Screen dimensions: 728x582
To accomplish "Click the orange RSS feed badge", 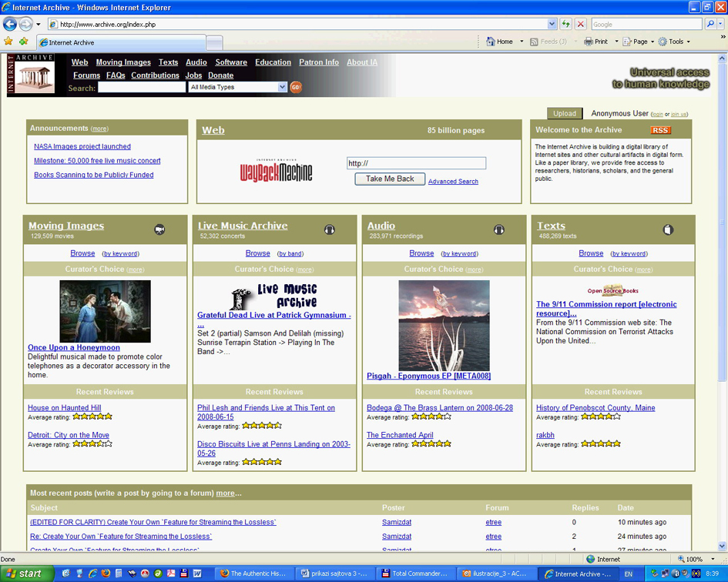I will coord(660,130).
